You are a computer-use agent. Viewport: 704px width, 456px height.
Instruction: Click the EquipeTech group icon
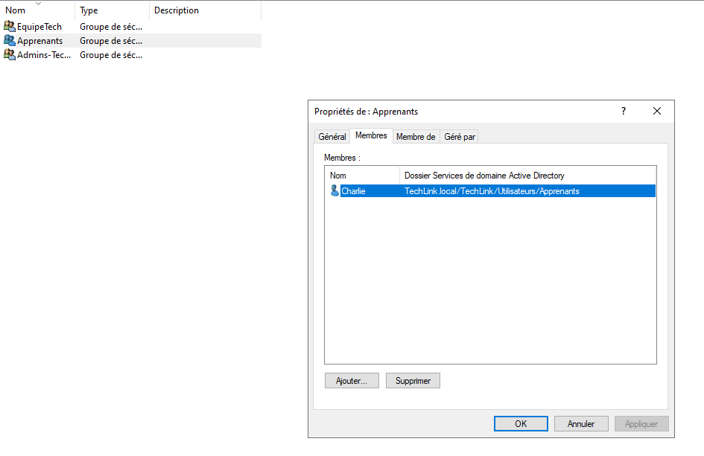click(10, 26)
